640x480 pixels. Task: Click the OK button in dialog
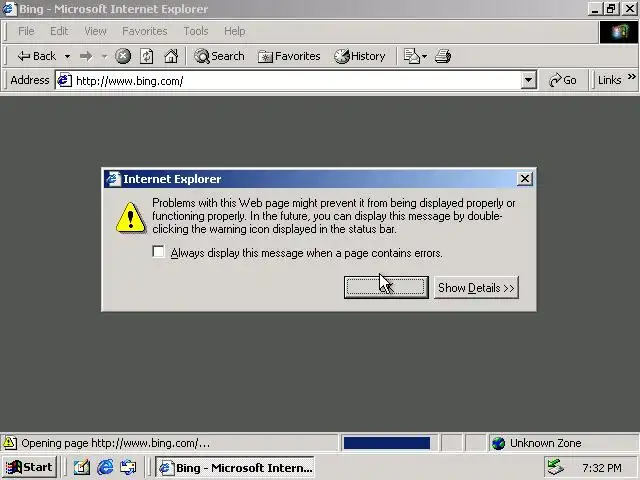pos(386,287)
